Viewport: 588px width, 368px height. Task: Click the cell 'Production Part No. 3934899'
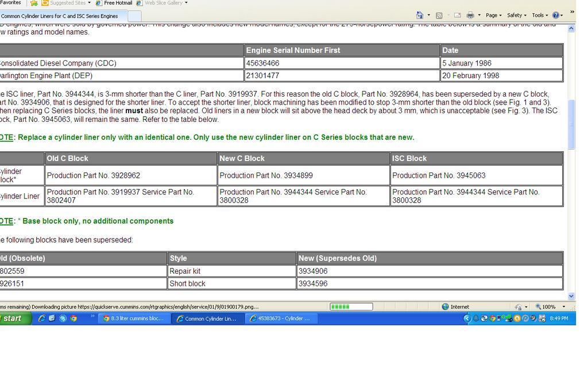click(x=303, y=175)
